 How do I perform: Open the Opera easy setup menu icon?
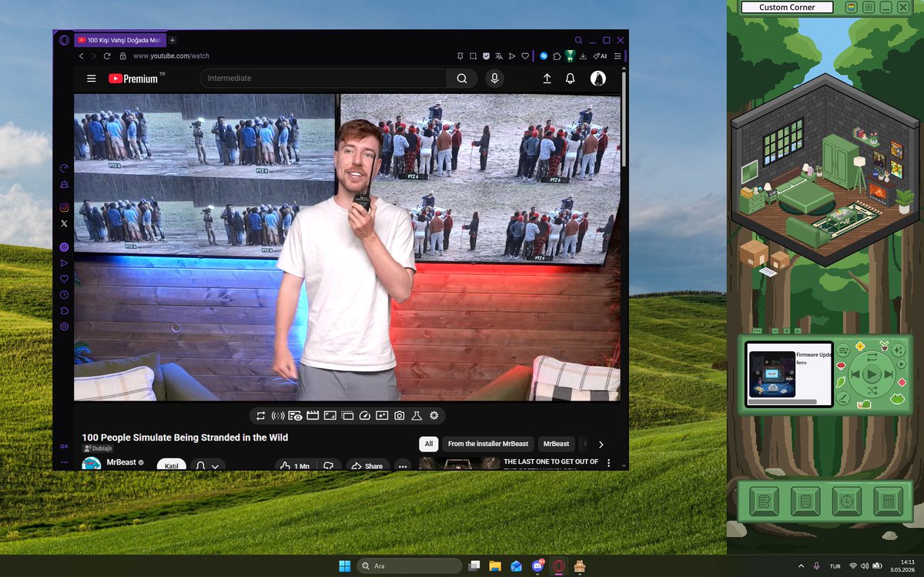tap(618, 56)
